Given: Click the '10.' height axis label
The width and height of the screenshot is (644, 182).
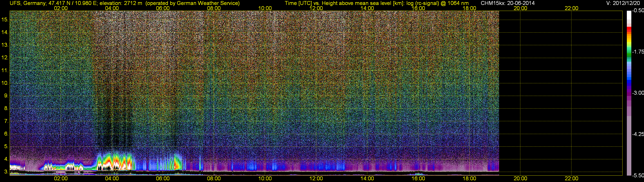Looking at the screenshot, I should [5, 83].
